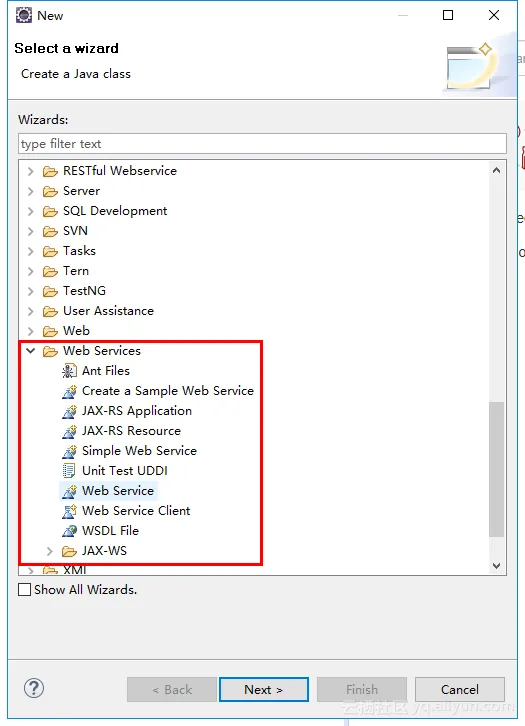Collapse the Web Services folder

click(x=31, y=351)
